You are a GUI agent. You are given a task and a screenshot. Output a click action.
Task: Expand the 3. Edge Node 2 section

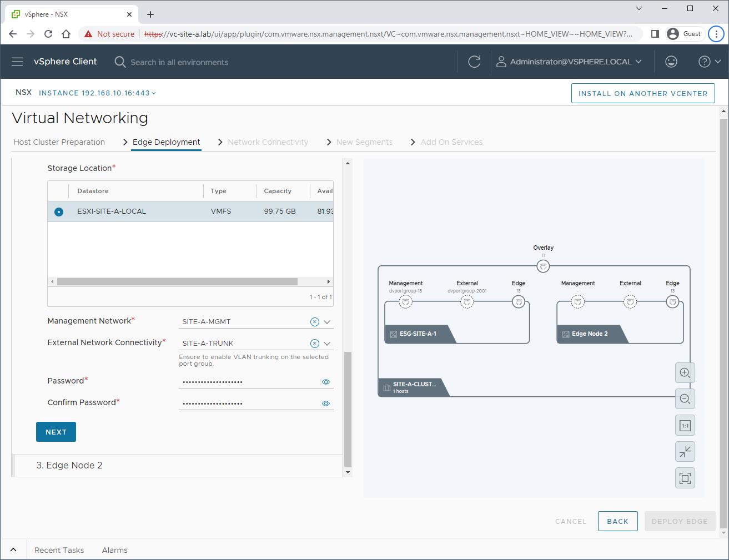pos(178,465)
